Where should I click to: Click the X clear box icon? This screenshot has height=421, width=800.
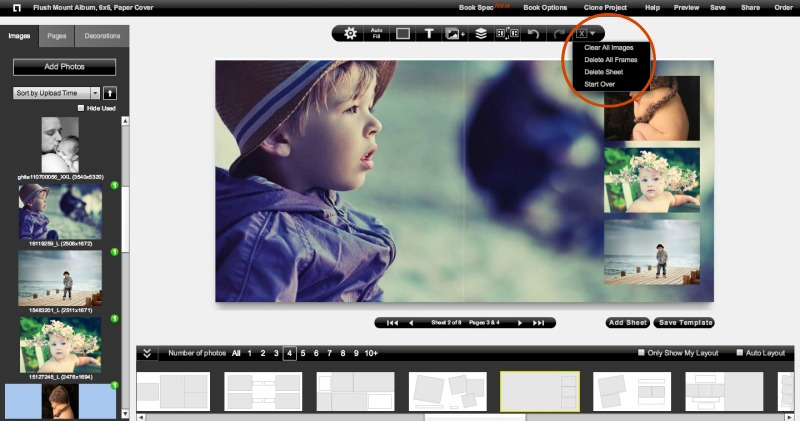click(581, 34)
